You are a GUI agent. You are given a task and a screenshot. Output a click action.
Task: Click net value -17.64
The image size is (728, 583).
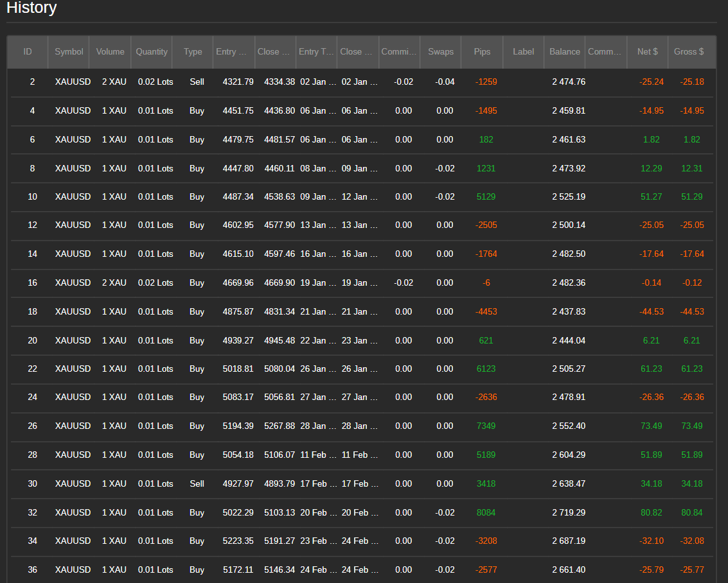point(652,254)
